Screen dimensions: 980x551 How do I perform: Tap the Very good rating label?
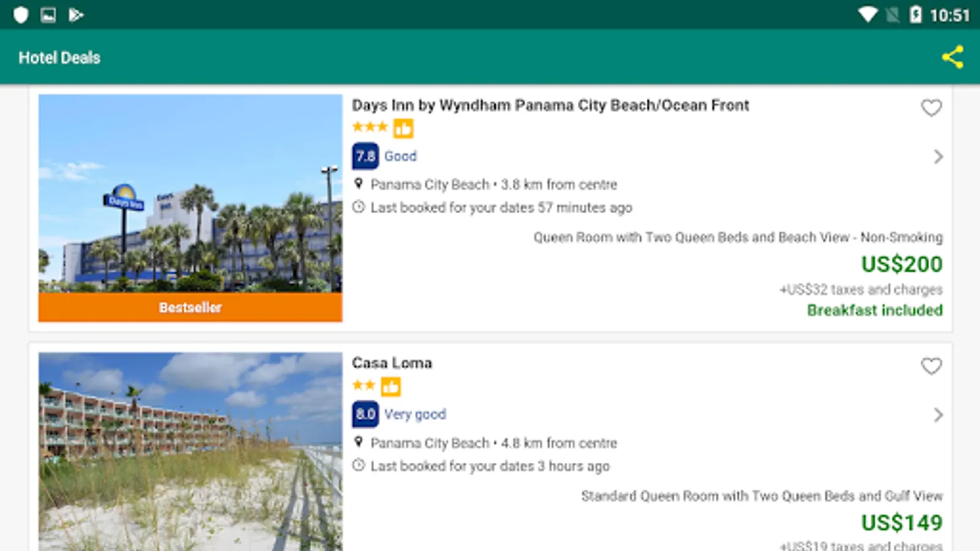pyautogui.click(x=415, y=414)
